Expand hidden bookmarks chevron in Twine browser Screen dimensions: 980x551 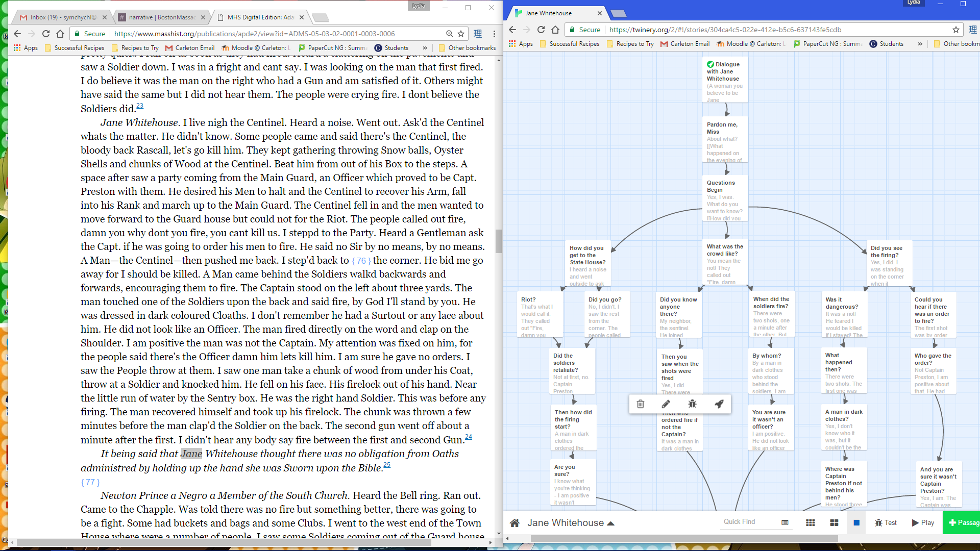pyautogui.click(x=920, y=44)
